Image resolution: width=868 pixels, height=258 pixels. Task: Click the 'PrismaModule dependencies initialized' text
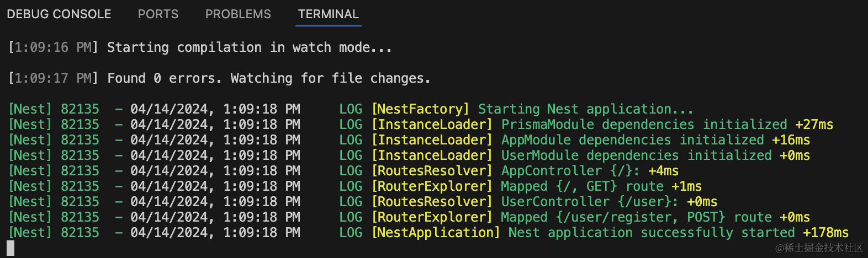[x=644, y=125]
